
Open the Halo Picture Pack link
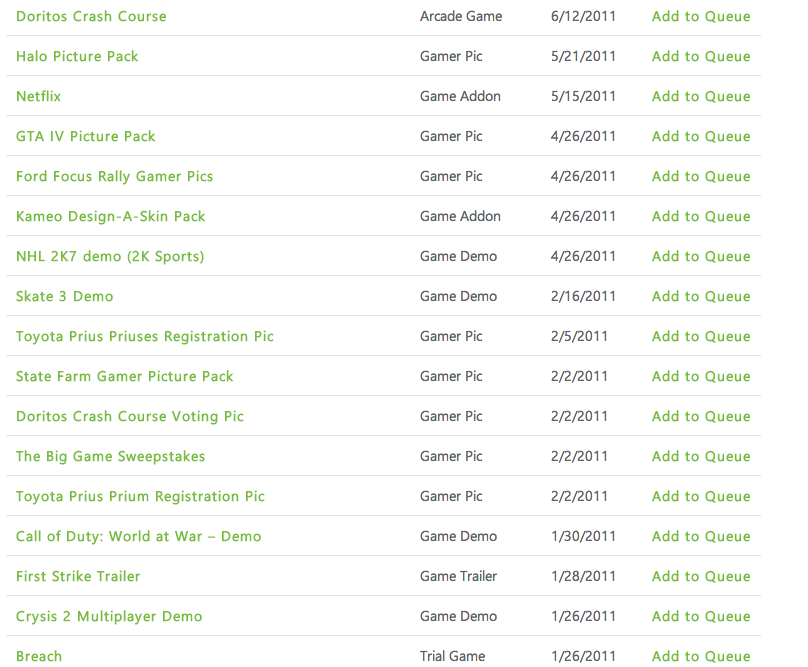(x=77, y=56)
